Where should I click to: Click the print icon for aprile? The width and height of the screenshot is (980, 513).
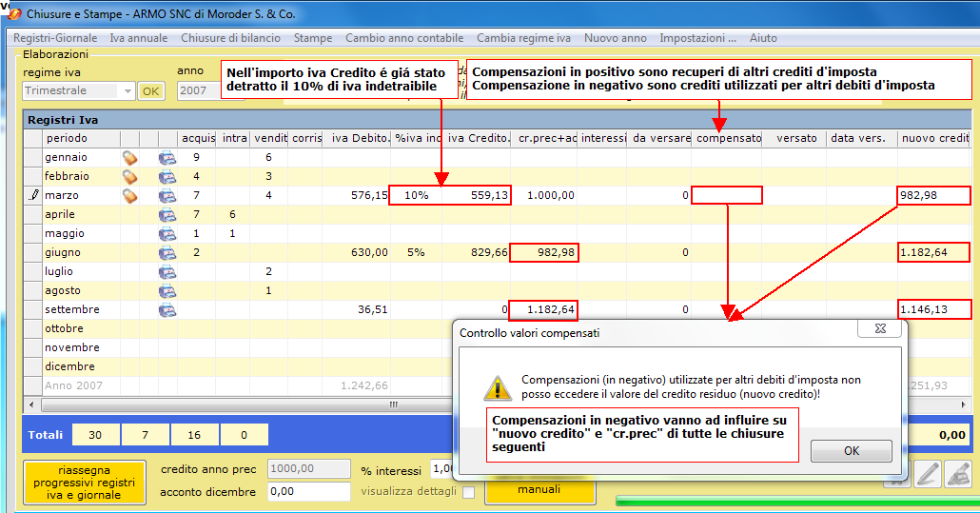click(x=167, y=214)
